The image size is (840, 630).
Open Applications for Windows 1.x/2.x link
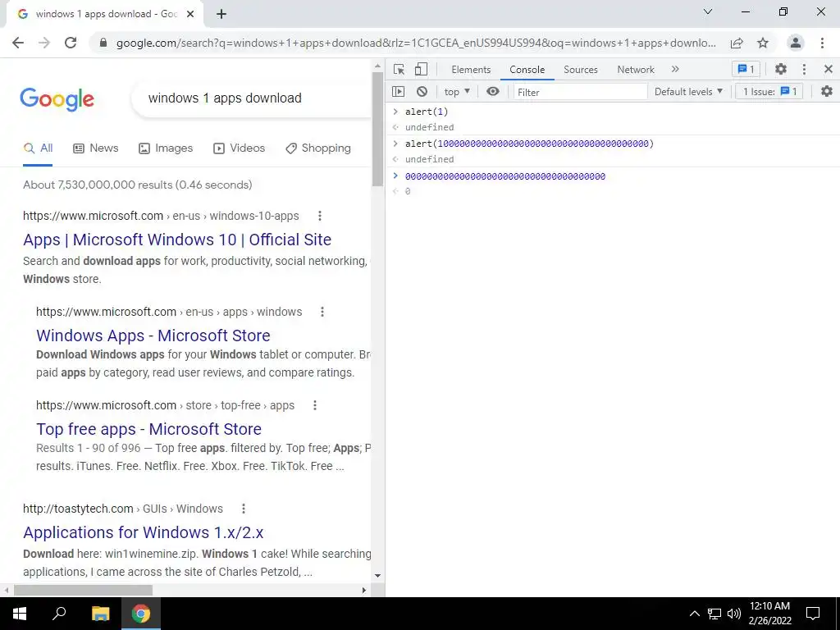click(144, 532)
